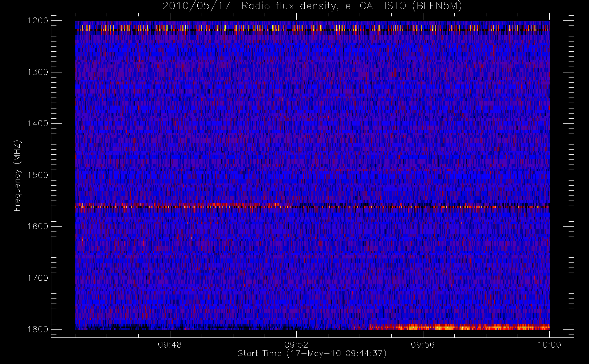The image size is (589, 364).
Task: Click the plot title 'Radio flux density, e-CALLISTO (BLEN5M)'
Action: coord(352,6)
